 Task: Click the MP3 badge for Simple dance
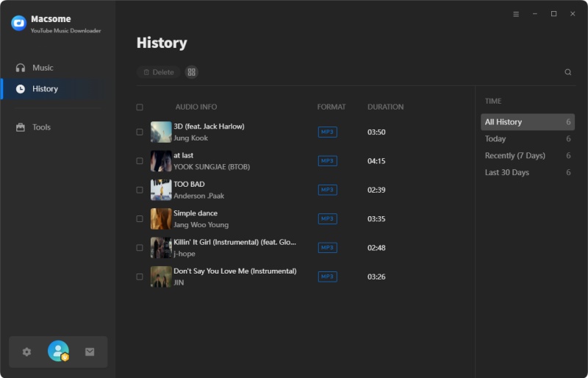coord(327,219)
